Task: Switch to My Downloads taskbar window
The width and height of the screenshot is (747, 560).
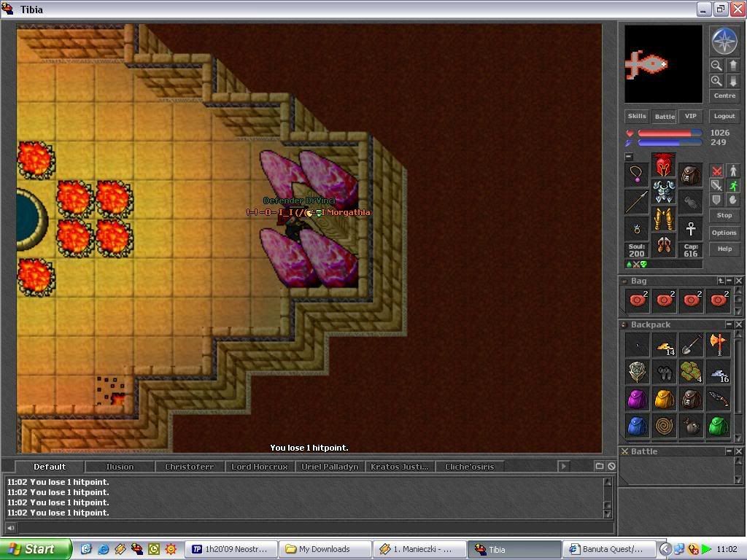Action: (325, 549)
